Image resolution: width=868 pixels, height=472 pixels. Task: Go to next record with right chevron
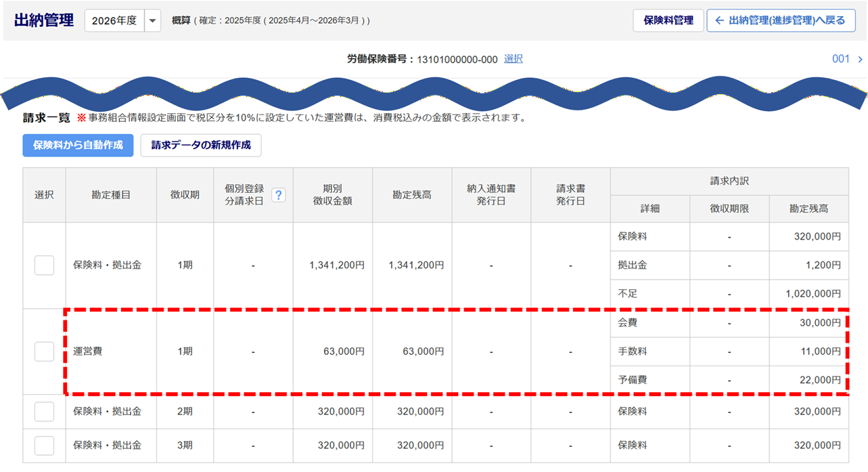pyautogui.click(x=860, y=60)
